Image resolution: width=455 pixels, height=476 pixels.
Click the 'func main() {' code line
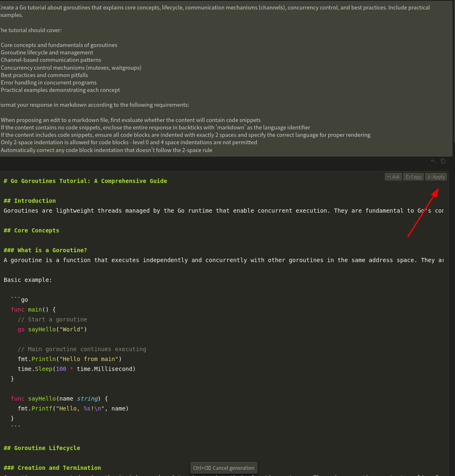(x=33, y=310)
